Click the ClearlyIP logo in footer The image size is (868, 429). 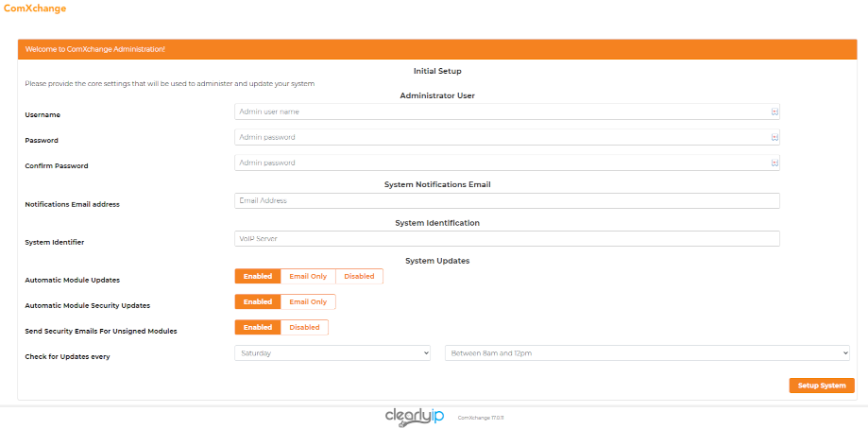click(x=414, y=416)
